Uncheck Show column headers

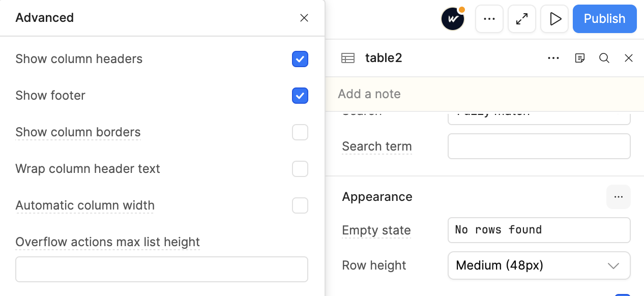pyautogui.click(x=300, y=59)
